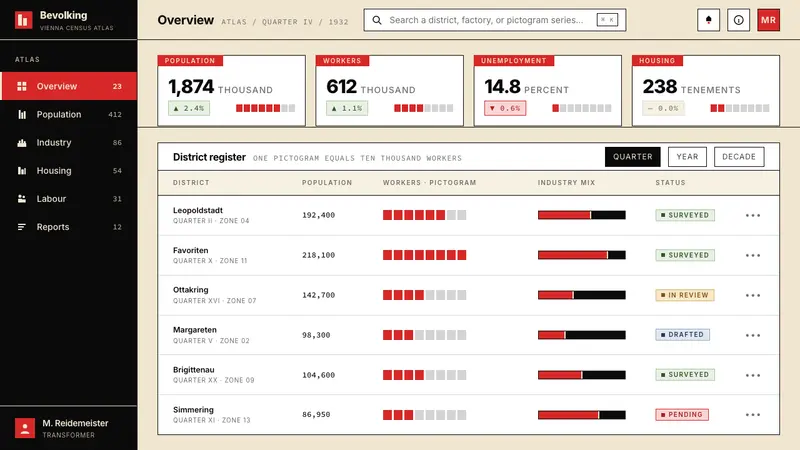The width and height of the screenshot is (800, 450).
Task: Click Leopoldstadt SURVEYED status badge
Action: click(685, 215)
